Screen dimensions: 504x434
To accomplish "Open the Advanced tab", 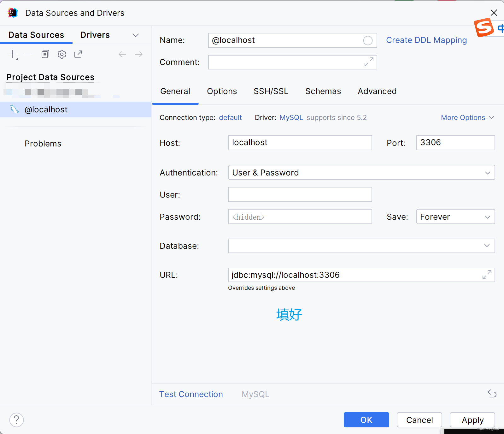I will (377, 91).
